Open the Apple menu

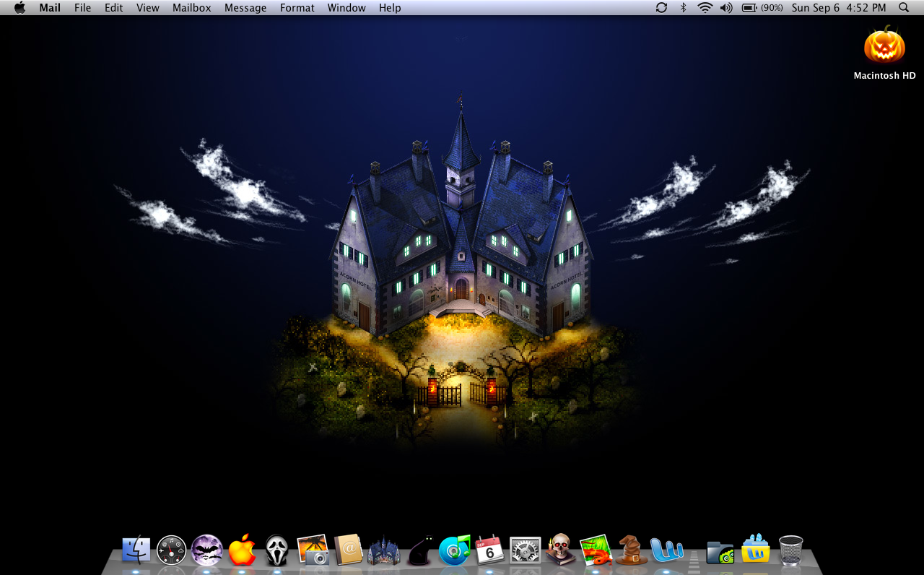tap(19, 8)
